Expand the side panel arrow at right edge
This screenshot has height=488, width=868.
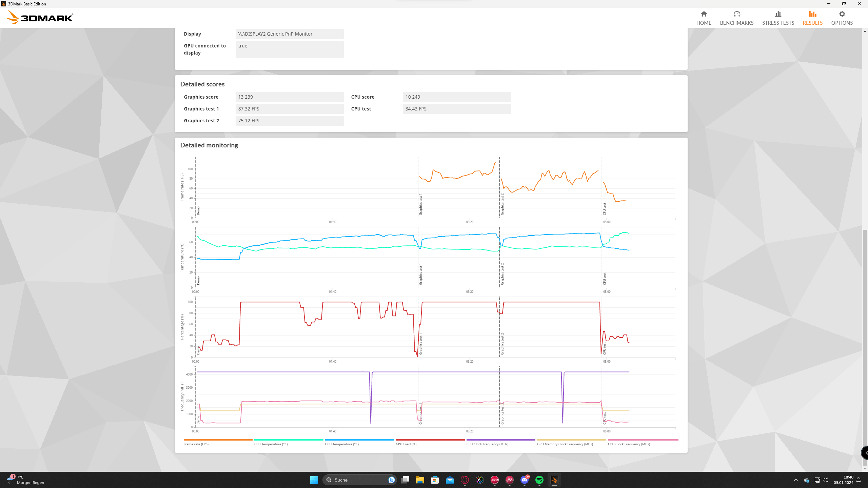(865, 452)
